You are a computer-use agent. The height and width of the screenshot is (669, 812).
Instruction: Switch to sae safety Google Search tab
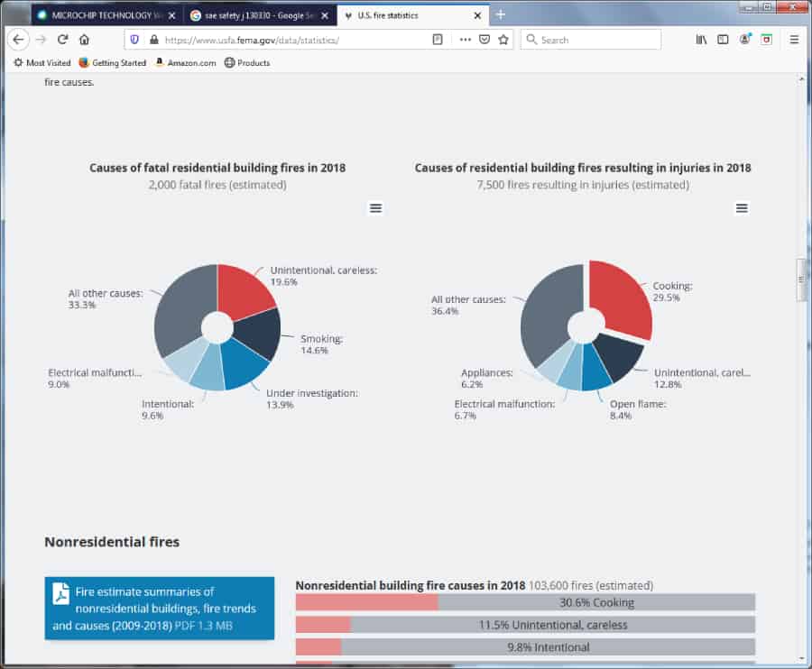point(254,15)
